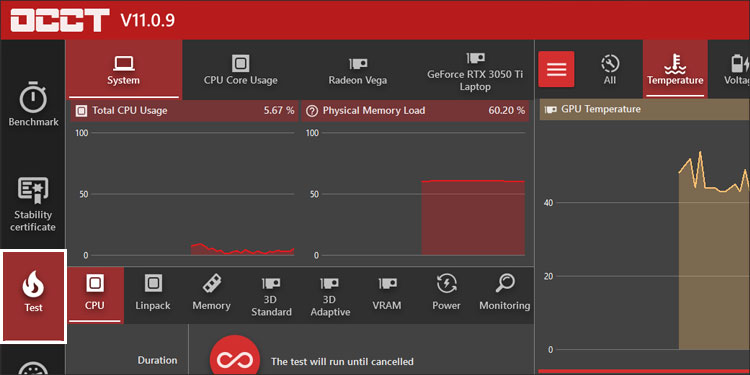Open the red hamburger menu
This screenshot has height=375, width=750.
pyautogui.click(x=556, y=69)
